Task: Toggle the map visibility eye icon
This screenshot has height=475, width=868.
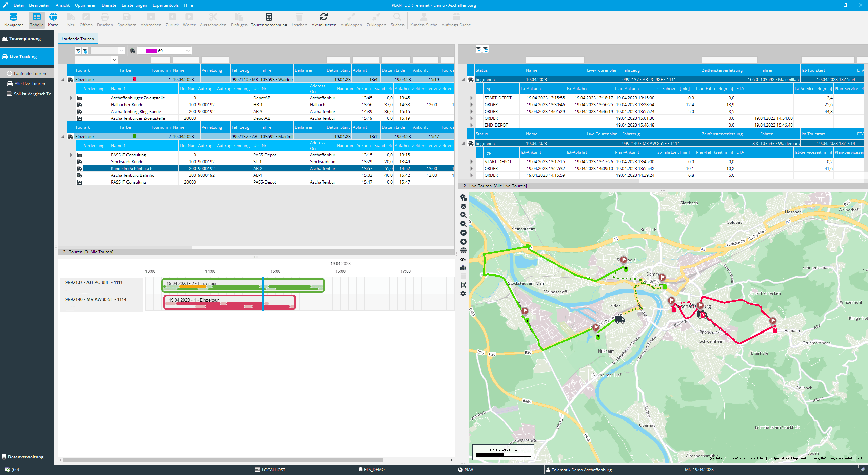Action: click(x=463, y=259)
